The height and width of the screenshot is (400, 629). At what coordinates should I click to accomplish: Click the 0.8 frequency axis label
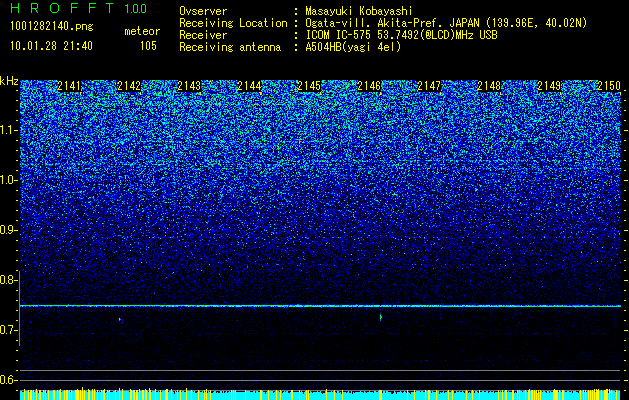pos(8,280)
